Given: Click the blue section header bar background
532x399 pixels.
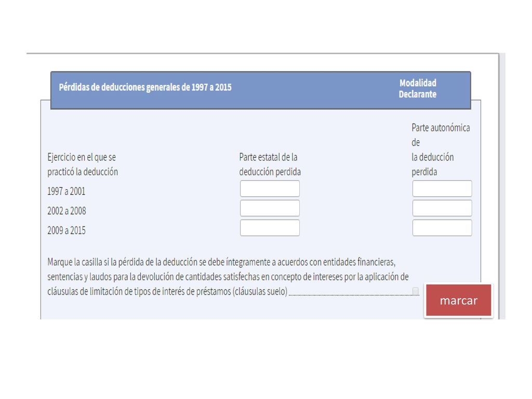Looking at the screenshot, I should pyautogui.click(x=261, y=90).
